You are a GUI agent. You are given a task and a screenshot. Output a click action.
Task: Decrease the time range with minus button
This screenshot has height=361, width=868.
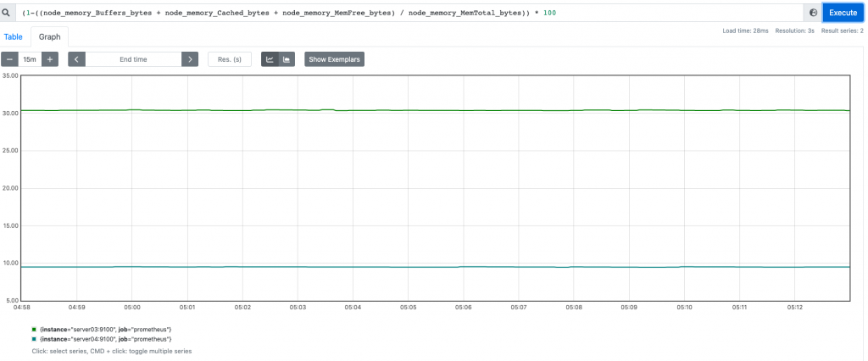click(9, 59)
